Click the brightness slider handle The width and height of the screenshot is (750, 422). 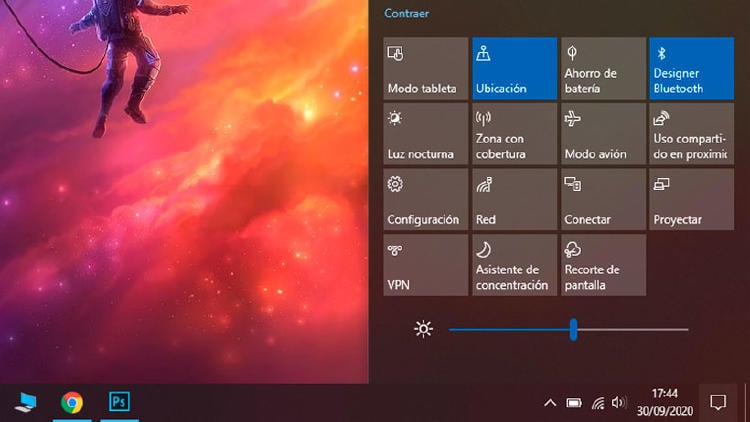click(573, 329)
